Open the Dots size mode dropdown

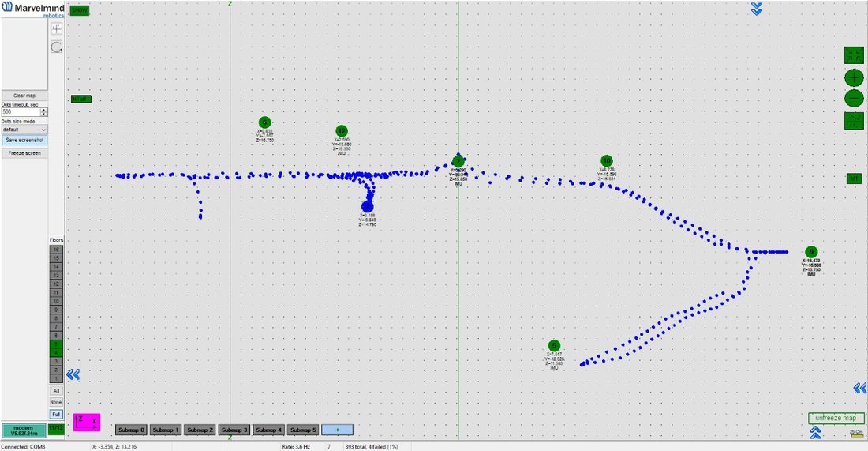coord(24,130)
